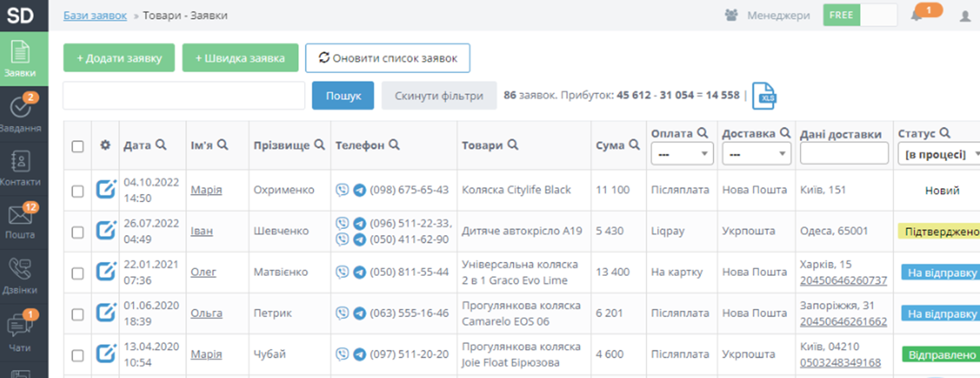Export orders with the XLS icon

tap(765, 96)
